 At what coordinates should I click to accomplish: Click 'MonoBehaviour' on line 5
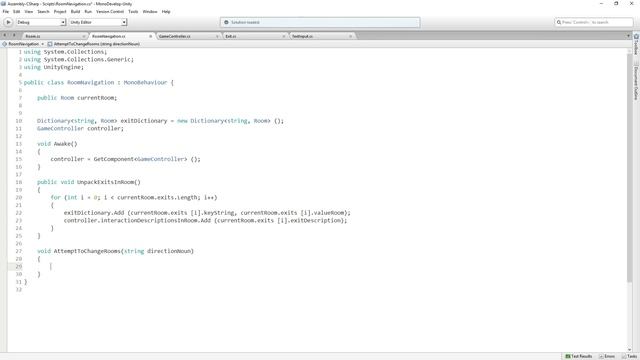pyautogui.click(x=145, y=82)
